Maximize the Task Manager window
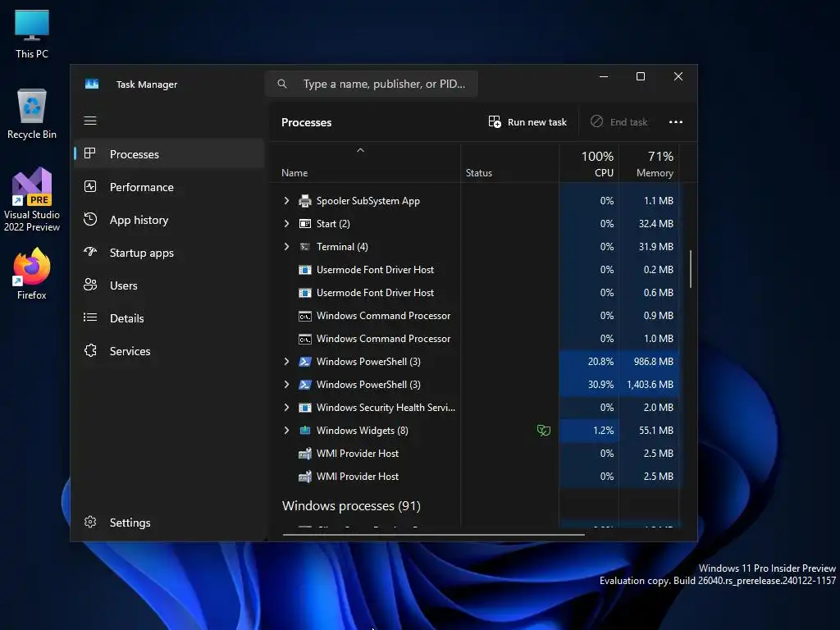840x630 pixels. point(640,76)
